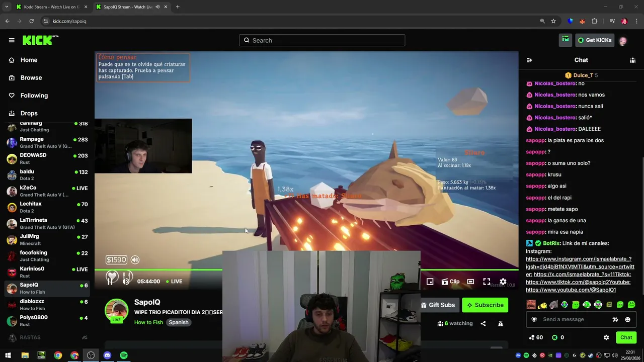Open the How to Fish category link
Viewport: 644px width, 362px height.
point(148,322)
